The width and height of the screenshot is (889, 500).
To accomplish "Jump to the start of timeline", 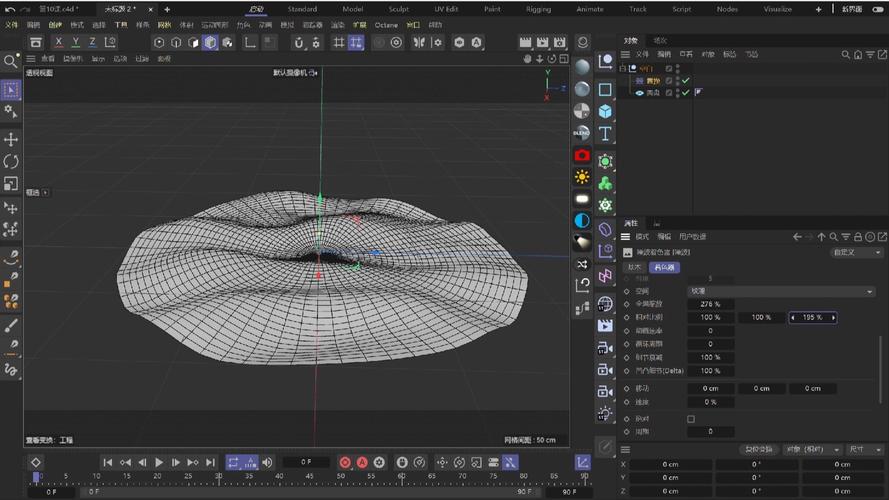I will pyautogui.click(x=108, y=463).
